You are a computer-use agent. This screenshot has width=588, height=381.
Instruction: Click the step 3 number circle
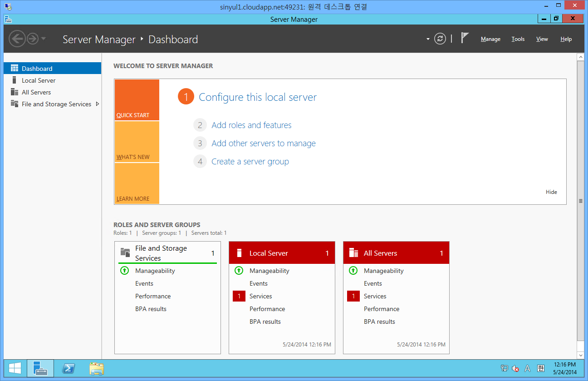coord(200,143)
